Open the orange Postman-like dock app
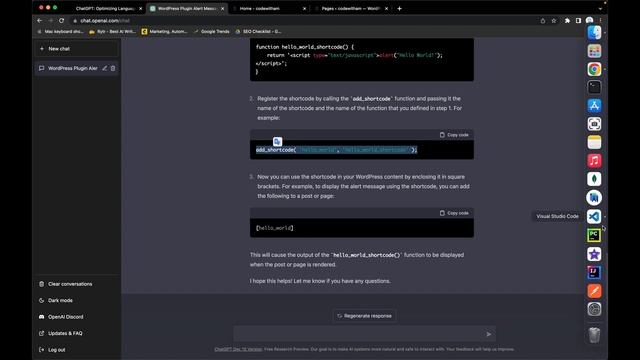Image resolution: width=640 pixels, height=360 pixels. pyautogui.click(x=594, y=291)
